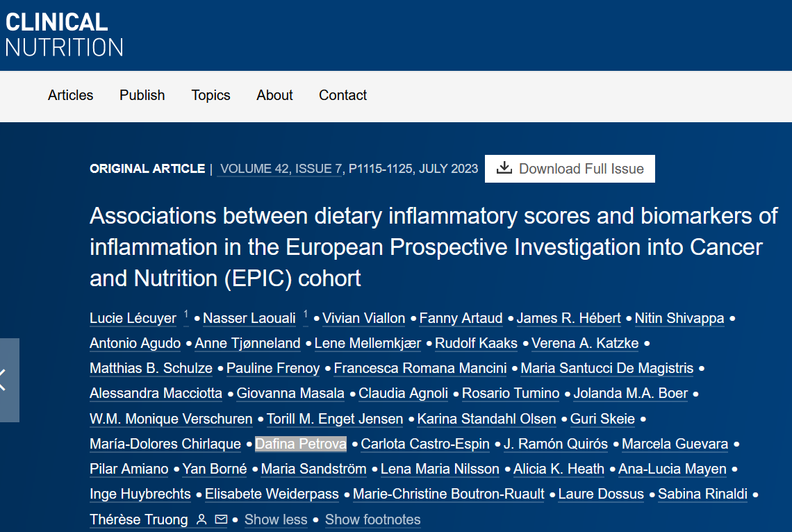Open the Articles menu

point(70,95)
